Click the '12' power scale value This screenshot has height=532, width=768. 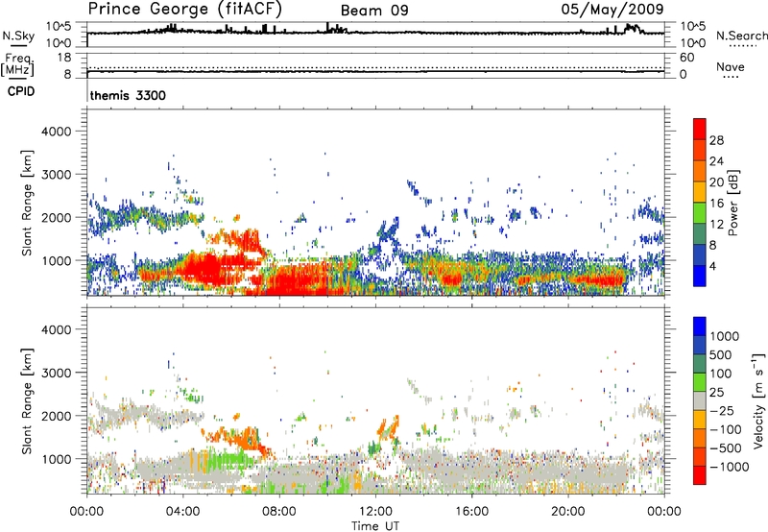(x=716, y=225)
